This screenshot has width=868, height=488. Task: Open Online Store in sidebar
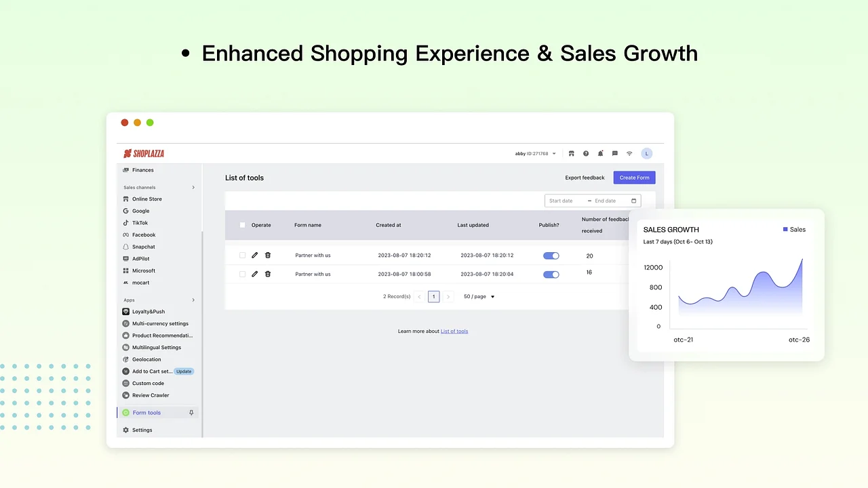[x=146, y=199]
